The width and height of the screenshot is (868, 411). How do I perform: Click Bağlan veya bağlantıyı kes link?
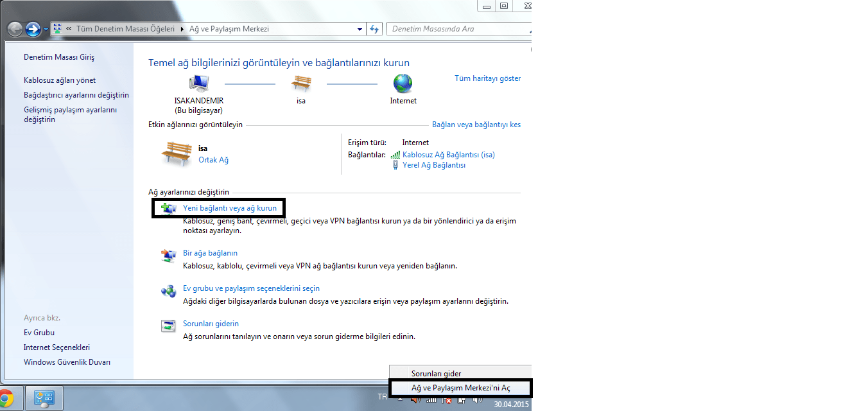(x=476, y=125)
